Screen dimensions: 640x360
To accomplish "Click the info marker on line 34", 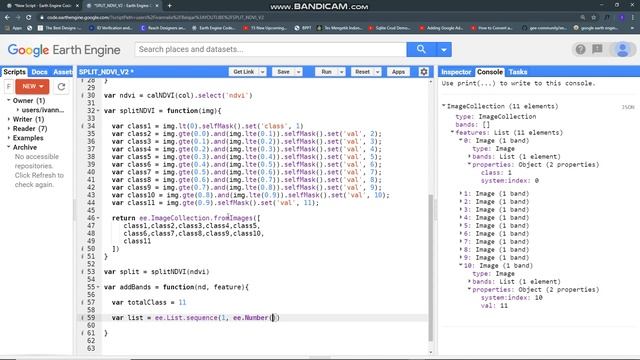I will [82, 126].
